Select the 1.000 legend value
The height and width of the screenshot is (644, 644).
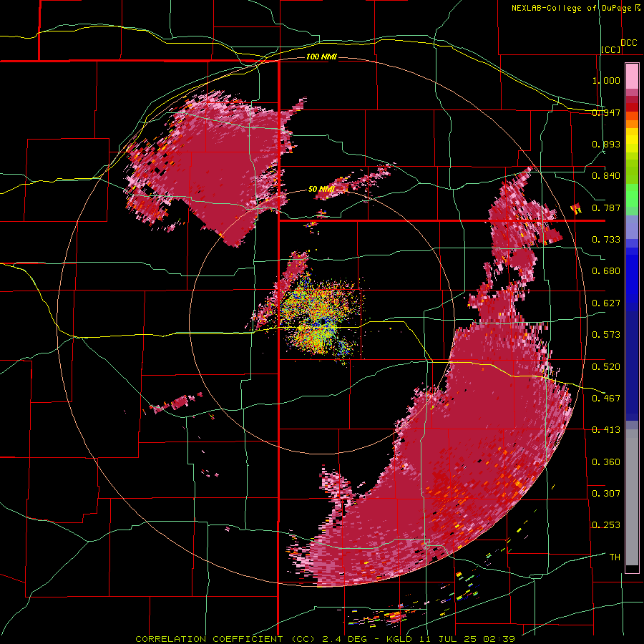click(606, 80)
